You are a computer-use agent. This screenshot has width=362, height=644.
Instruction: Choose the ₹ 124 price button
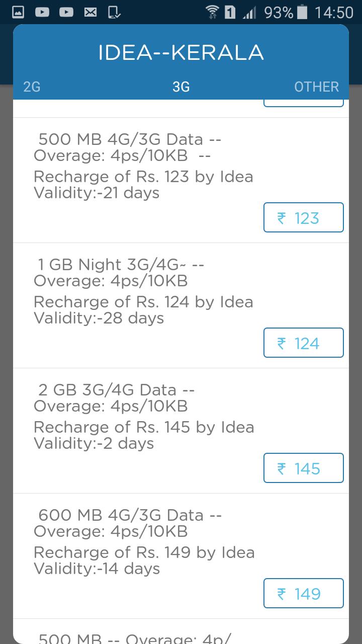(x=303, y=343)
